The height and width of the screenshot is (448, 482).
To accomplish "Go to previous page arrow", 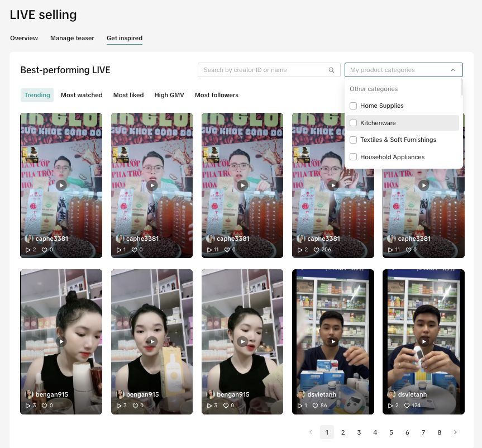I will pyautogui.click(x=311, y=432).
